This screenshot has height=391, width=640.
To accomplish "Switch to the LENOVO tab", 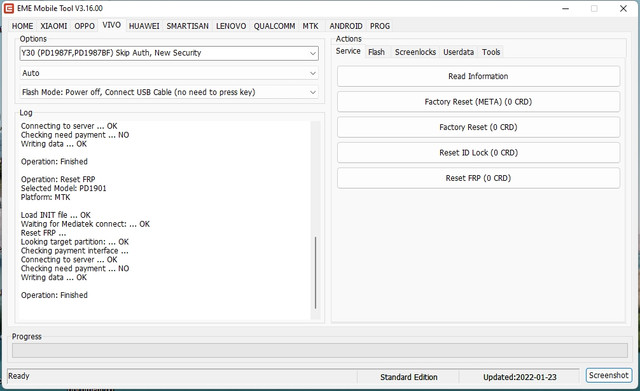I will [231, 26].
